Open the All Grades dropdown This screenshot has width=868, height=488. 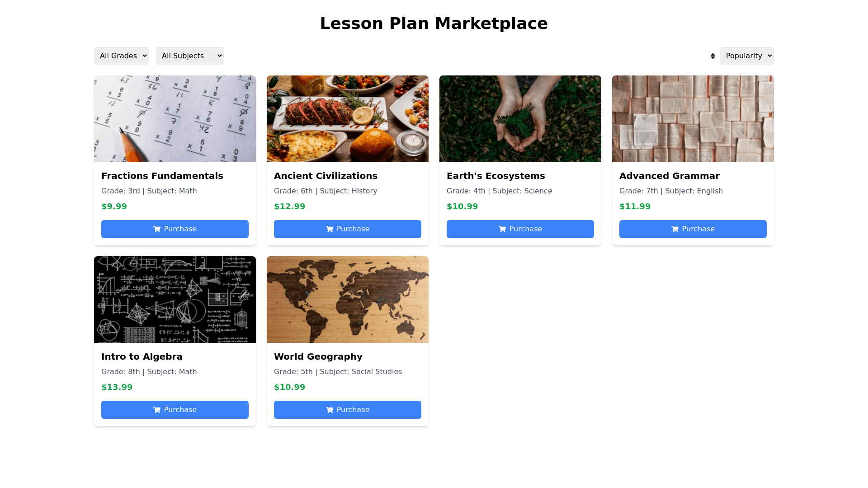(x=121, y=56)
